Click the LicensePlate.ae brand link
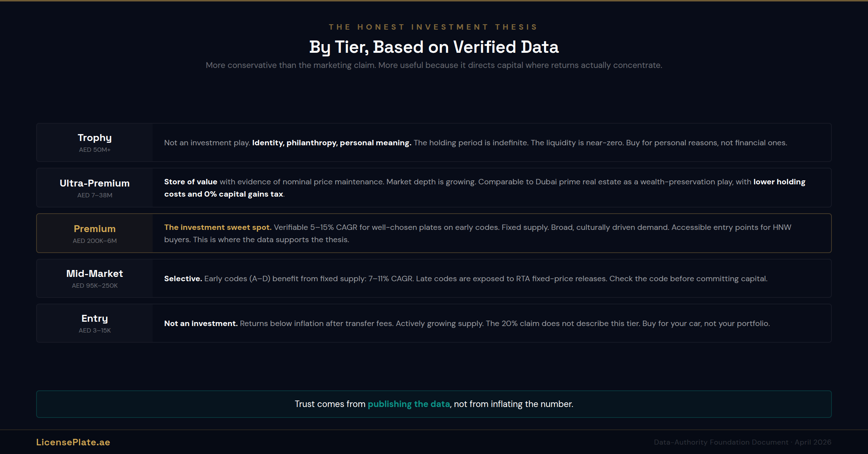Screen dimensions: 868x454 coord(73,442)
